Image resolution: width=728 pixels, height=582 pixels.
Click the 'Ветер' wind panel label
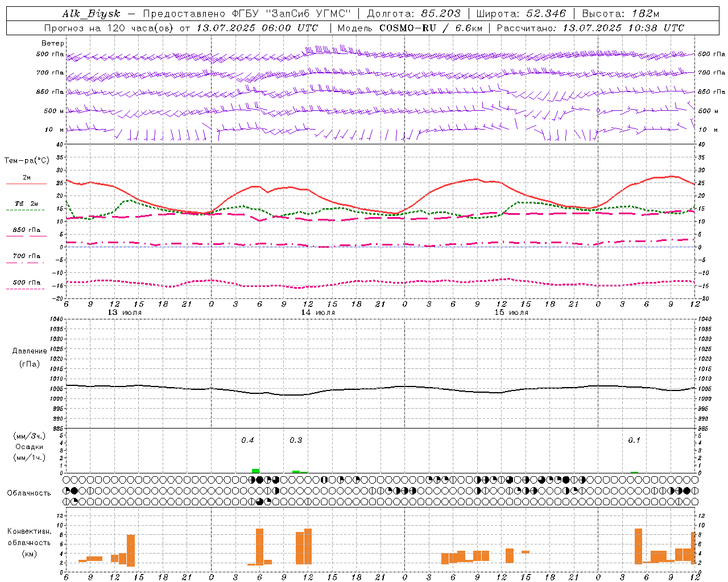click(53, 43)
